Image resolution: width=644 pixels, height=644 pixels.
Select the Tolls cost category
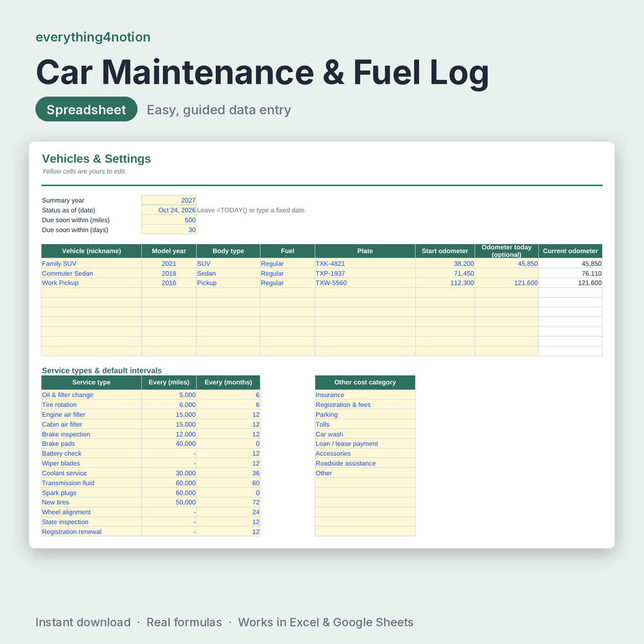[365, 424]
